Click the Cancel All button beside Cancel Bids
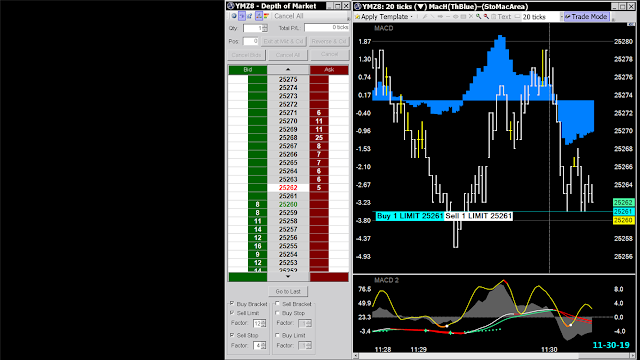Viewport: 640px width, 360px height. 288,55
